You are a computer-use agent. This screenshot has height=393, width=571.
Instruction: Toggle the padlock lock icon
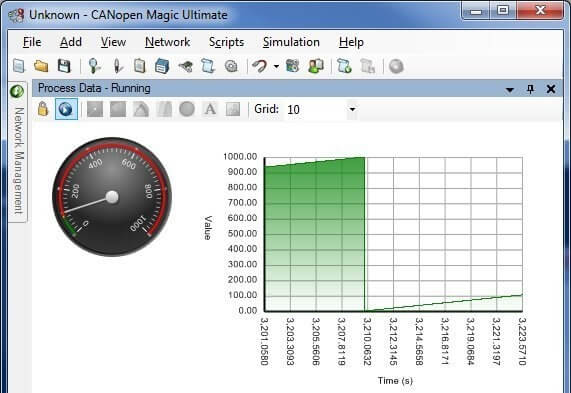click(x=43, y=109)
